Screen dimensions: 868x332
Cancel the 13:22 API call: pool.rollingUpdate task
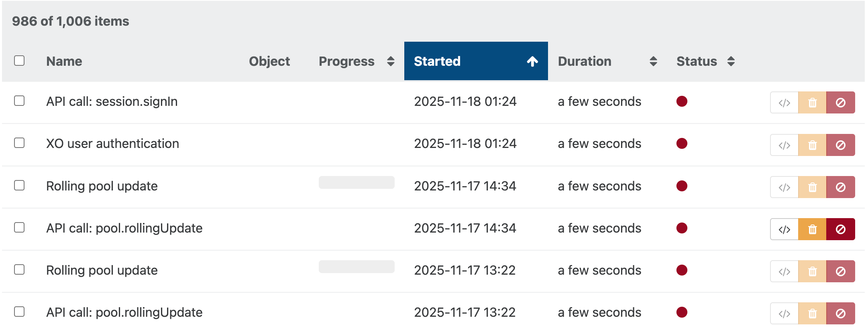click(x=840, y=314)
